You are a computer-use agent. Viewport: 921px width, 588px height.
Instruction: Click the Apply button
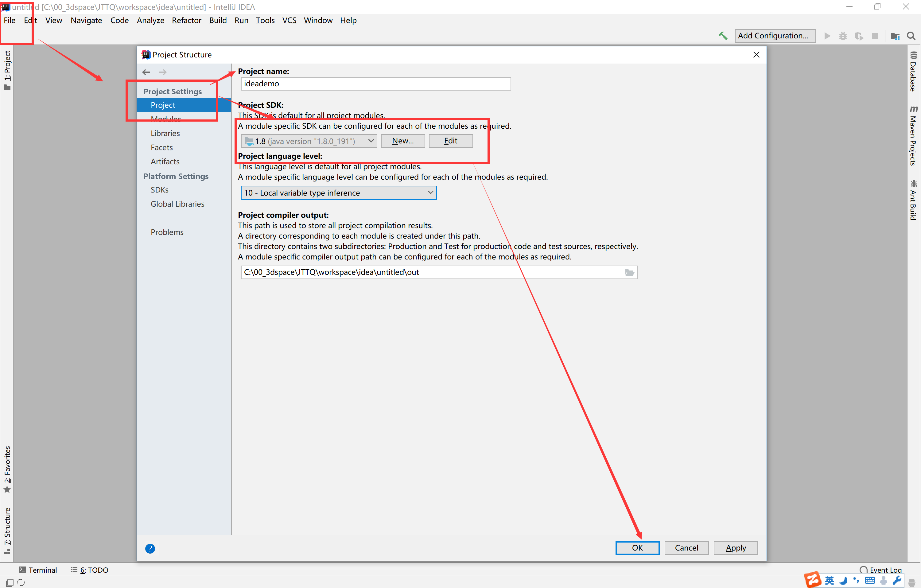point(735,548)
